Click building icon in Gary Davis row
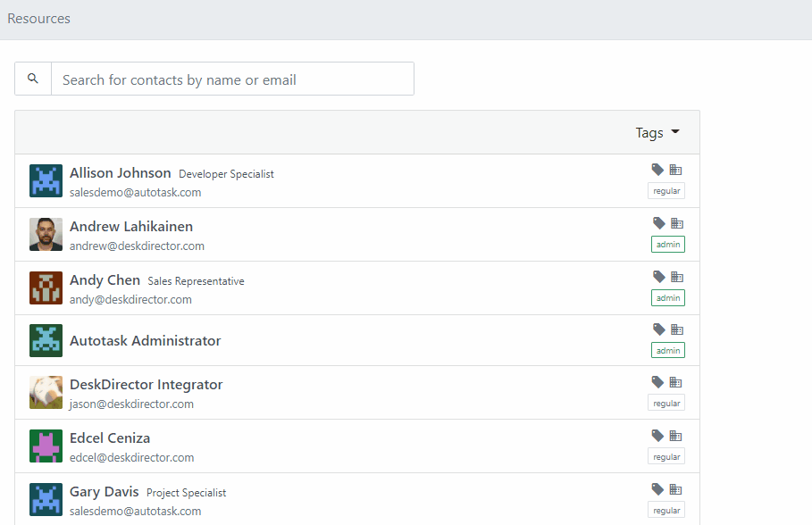Viewport: 812px width, 525px height. click(675, 489)
